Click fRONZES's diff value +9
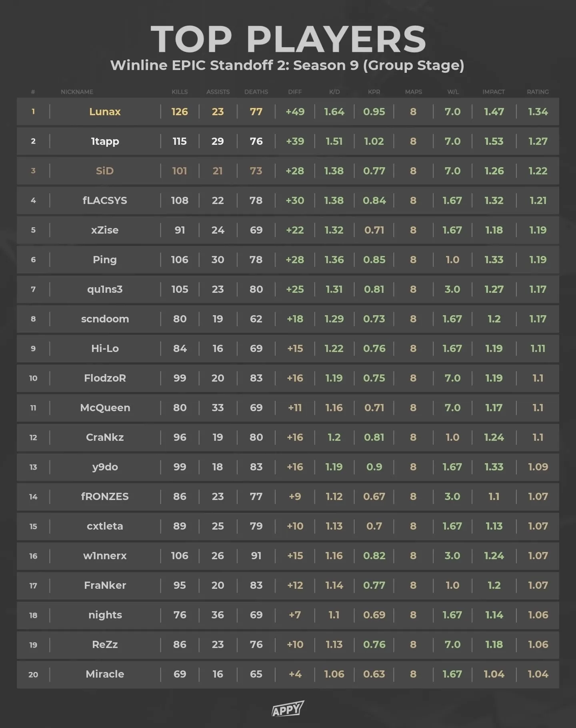Viewport: 576px width, 728px height. coord(295,496)
